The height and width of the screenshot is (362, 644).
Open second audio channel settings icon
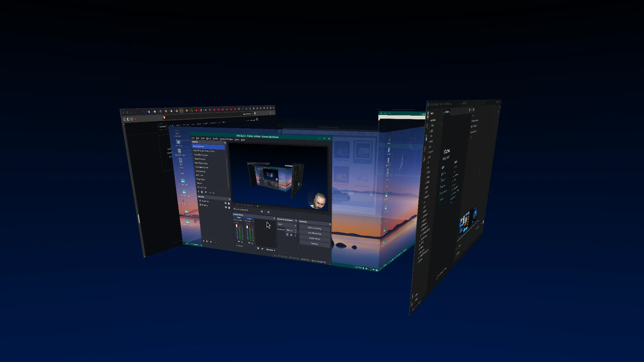[x=252, y=243]
